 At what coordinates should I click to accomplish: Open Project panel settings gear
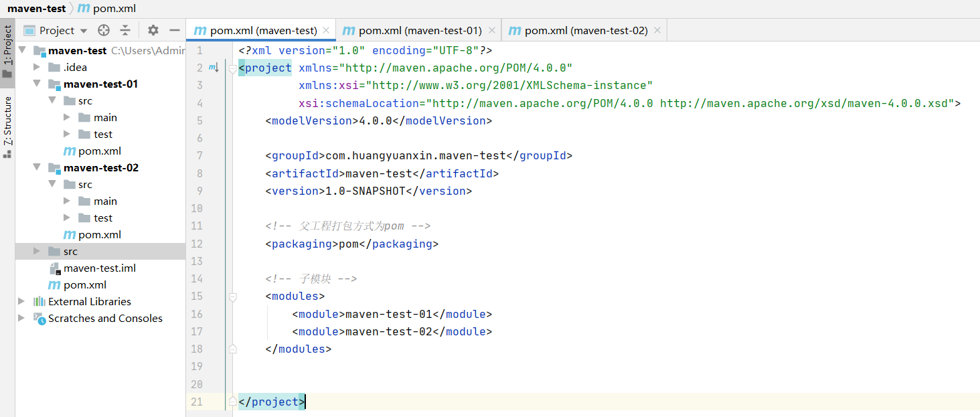point(153,30)
